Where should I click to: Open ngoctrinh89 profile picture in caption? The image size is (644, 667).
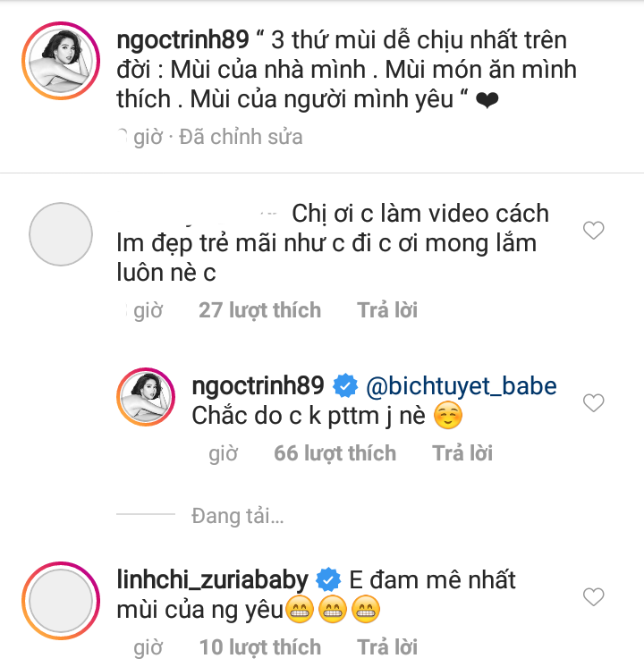(x=60, y=59)
